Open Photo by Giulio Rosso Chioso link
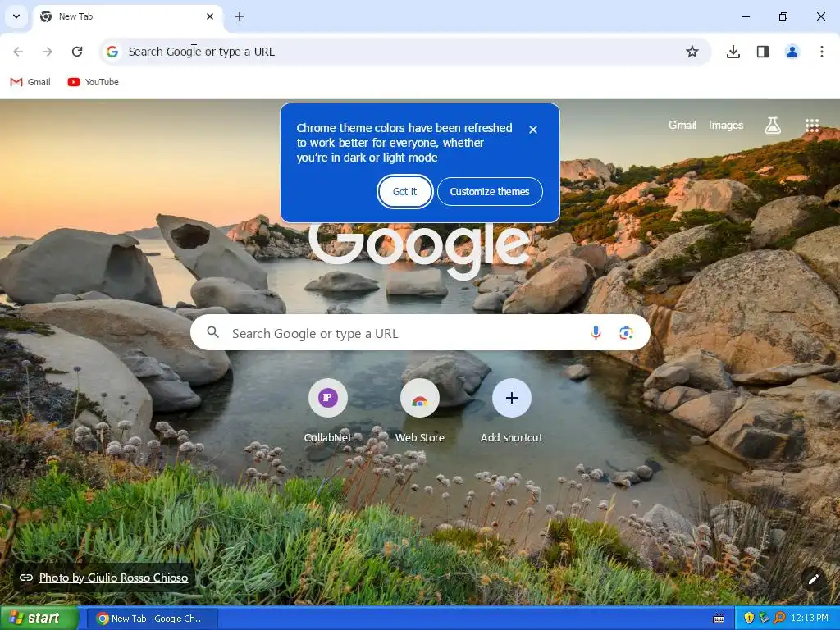This screenshot has height=630, width=840. pyautogui.click(x=113, y=577)
